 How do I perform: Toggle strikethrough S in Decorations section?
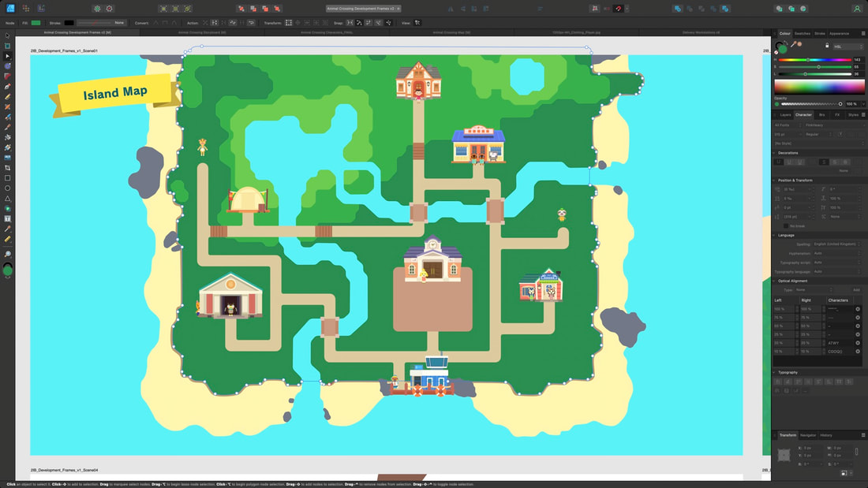(x=825, y=162)
